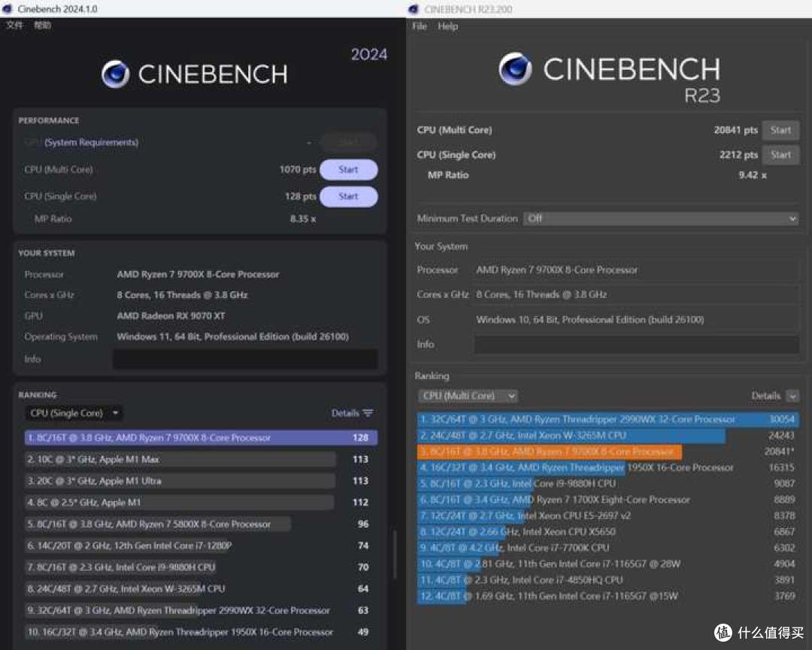812x650 pixels.
Task: Open the CPU (Single Core) ranking dropdown in Cinebench 2024
Action: click(74, 413)
